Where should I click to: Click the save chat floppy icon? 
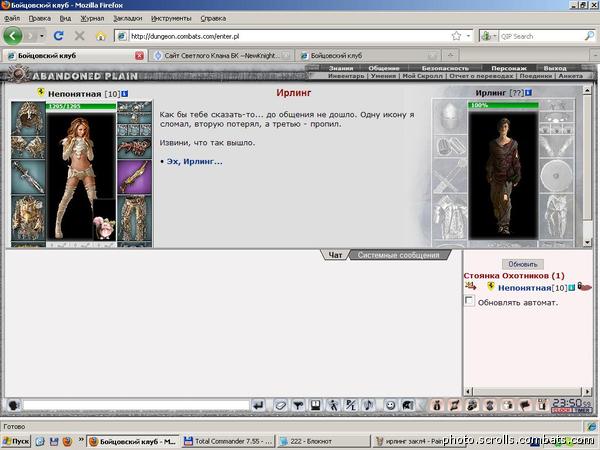click(x=315, y=405)
